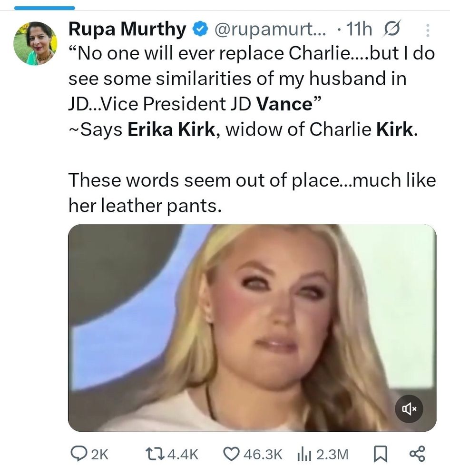Bookmark this tweet
450x476 pixels.
(x=379, y=454)
